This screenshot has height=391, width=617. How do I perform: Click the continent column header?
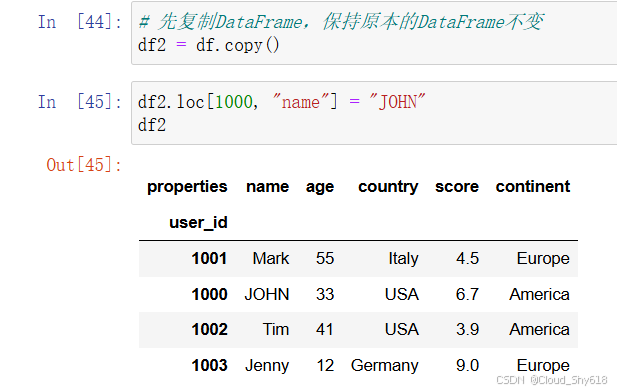tap(533, 186)
